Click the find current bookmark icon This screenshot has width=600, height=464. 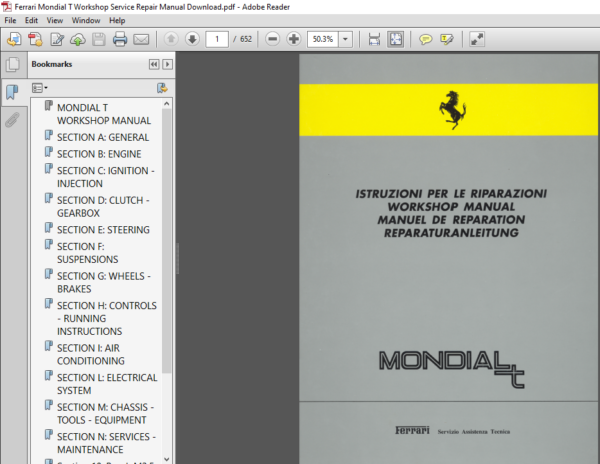coord(162,88)
